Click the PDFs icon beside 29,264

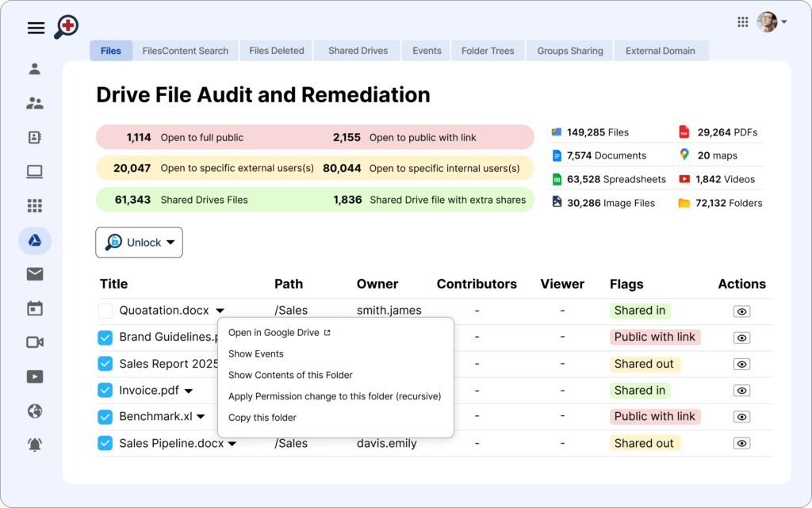pos(684,132)
